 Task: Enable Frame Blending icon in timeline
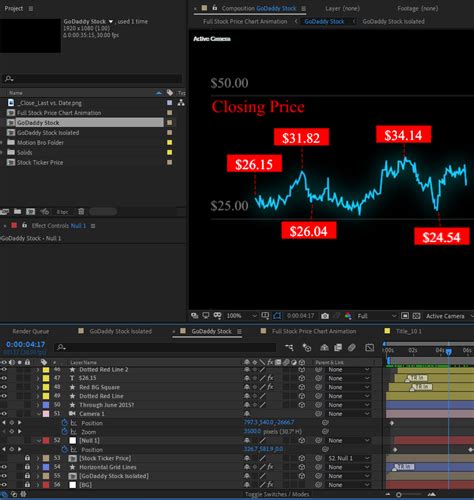point(338,348)
